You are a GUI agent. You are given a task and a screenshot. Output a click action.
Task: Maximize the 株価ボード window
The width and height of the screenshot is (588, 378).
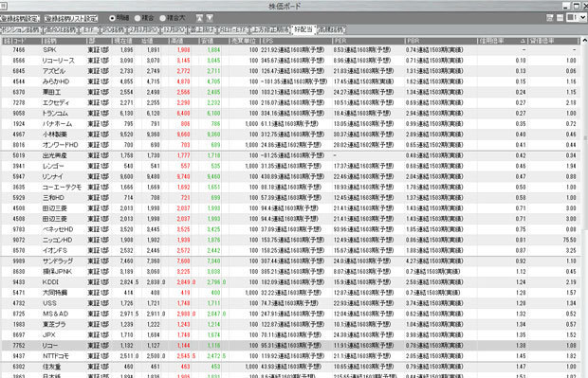[576, 6]
